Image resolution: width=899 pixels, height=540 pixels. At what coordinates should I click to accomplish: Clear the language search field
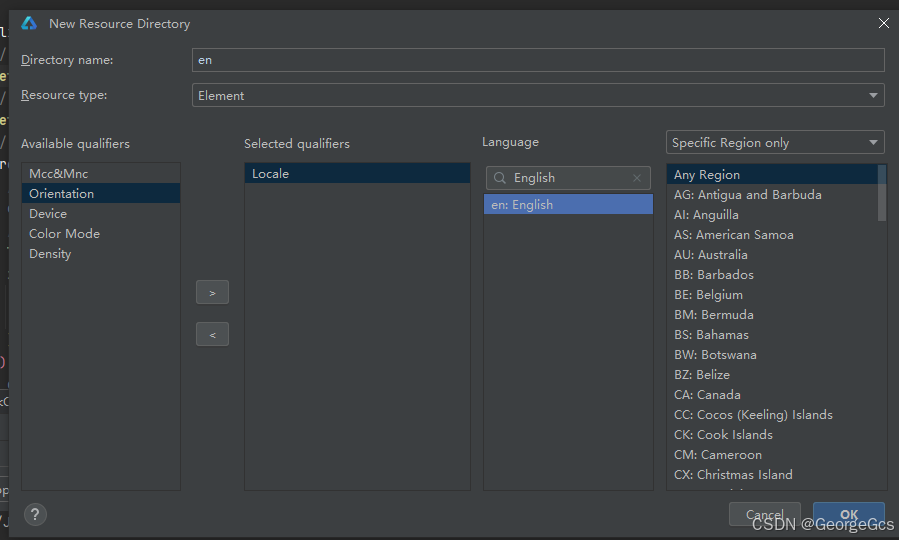(637, 178)
